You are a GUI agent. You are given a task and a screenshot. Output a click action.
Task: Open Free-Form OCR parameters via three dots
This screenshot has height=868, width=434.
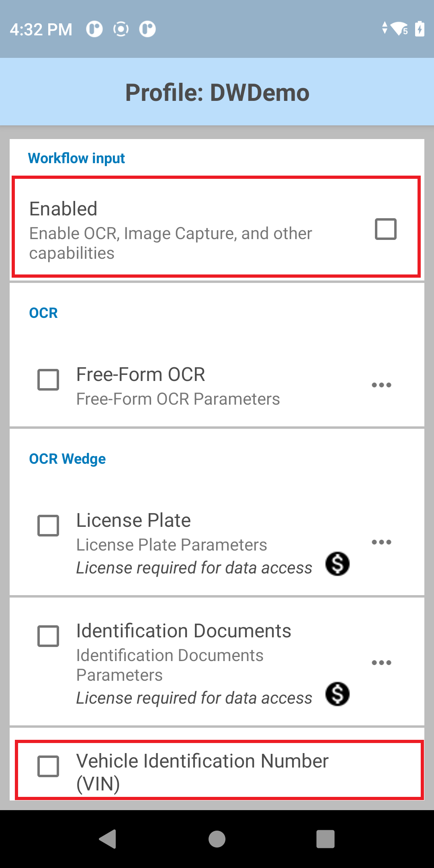[x=381, y=385]
